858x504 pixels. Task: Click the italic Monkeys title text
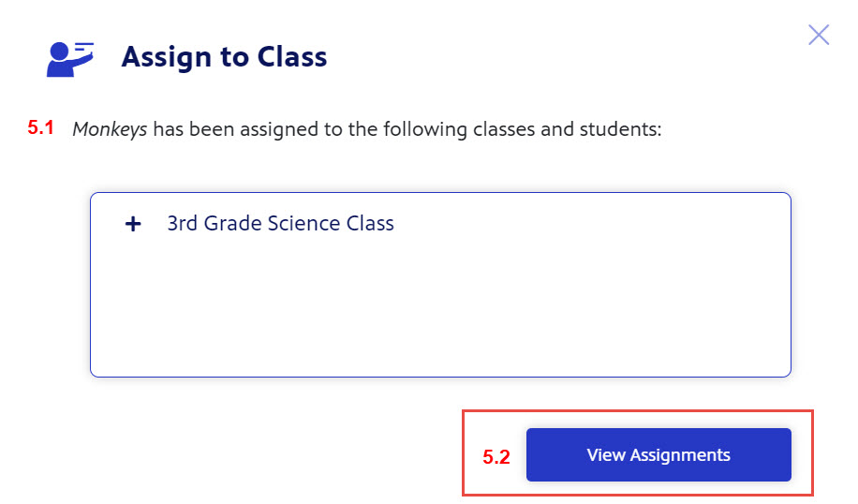(110, 129)
